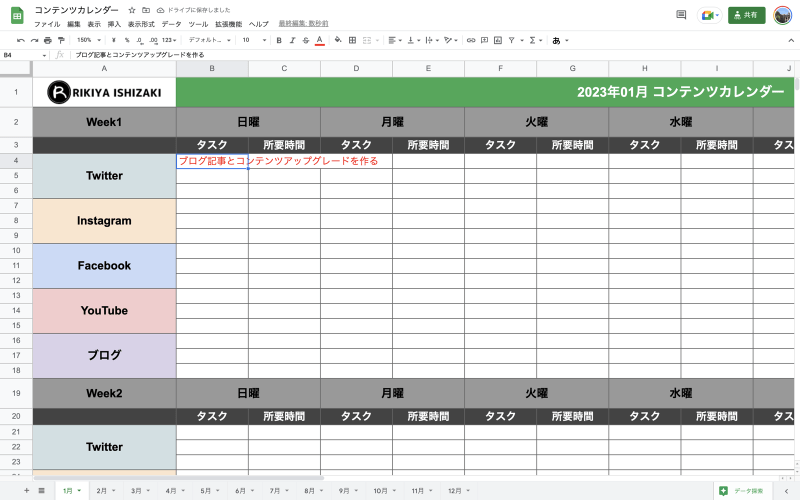Image resolution: width=800 pixels, height=500 pixels.
Task: Open the horizontal align options
Action: point(394,40)
